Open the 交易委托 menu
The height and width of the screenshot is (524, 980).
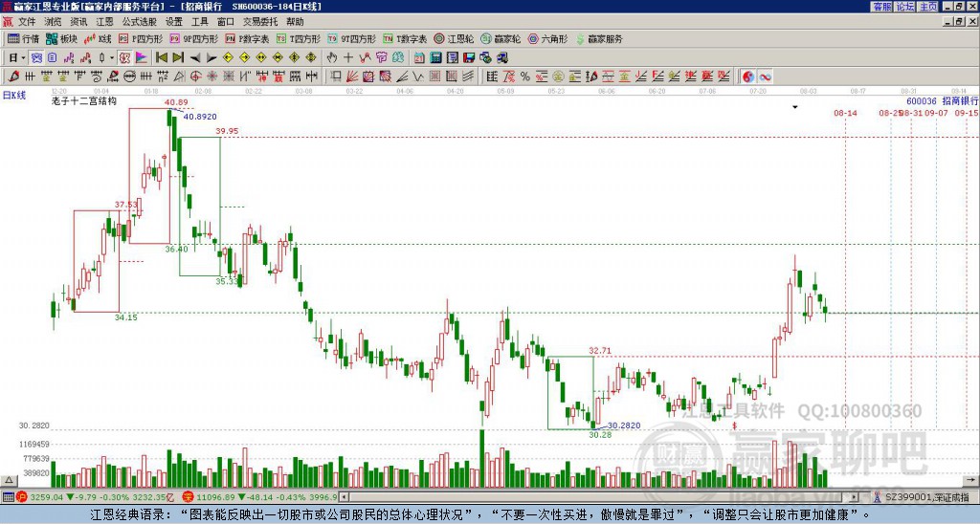point(260,22)
